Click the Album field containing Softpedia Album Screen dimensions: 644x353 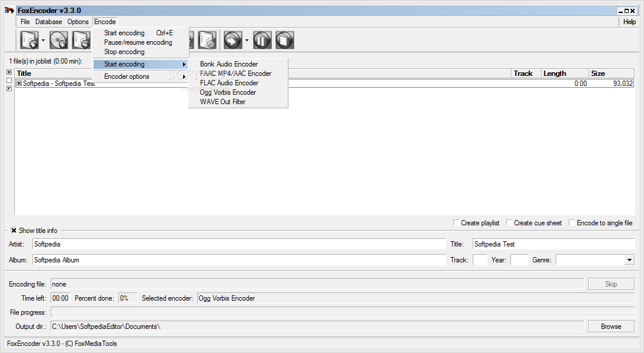238,260
